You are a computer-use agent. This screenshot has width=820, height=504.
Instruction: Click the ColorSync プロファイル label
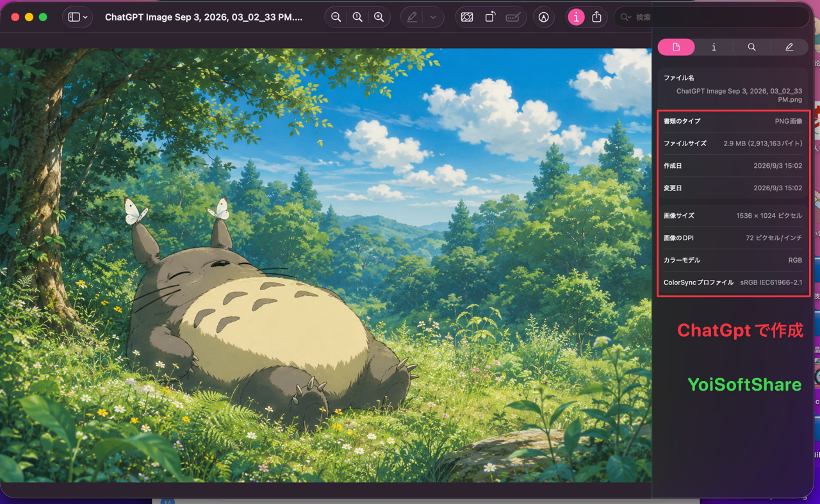[699, 282]
